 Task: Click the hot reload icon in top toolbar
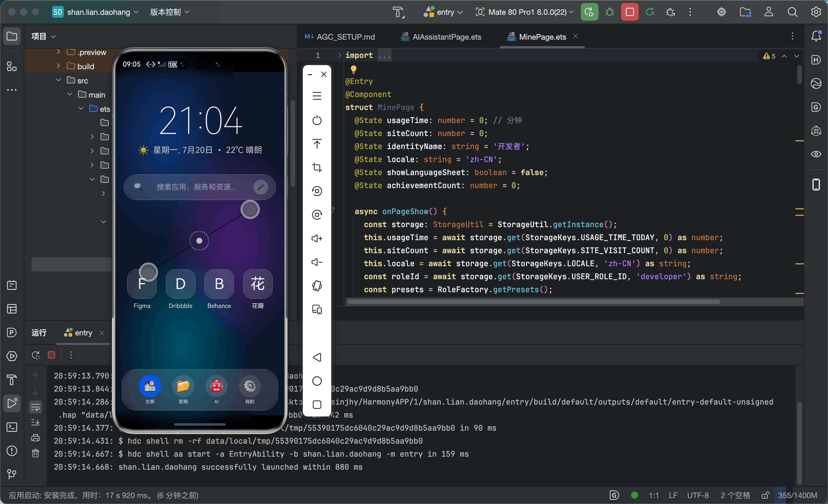[650, 12]
